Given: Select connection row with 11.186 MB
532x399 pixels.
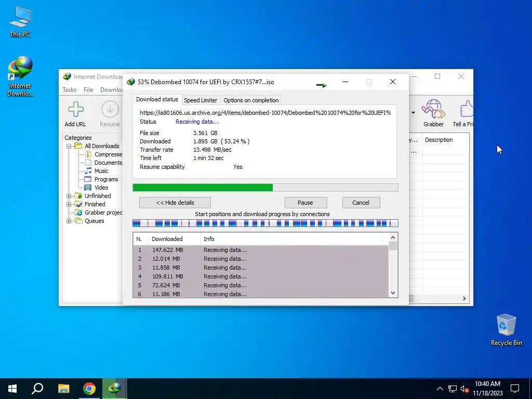Looking at the screenshot, I should point(261,294).
